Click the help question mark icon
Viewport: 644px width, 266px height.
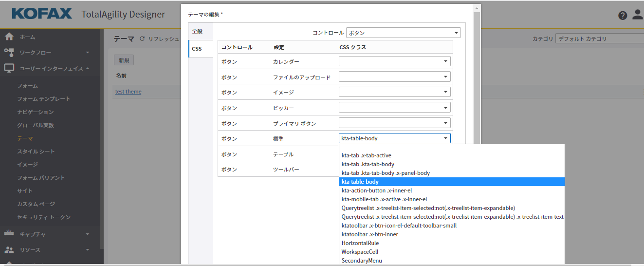tap(623, 15)
